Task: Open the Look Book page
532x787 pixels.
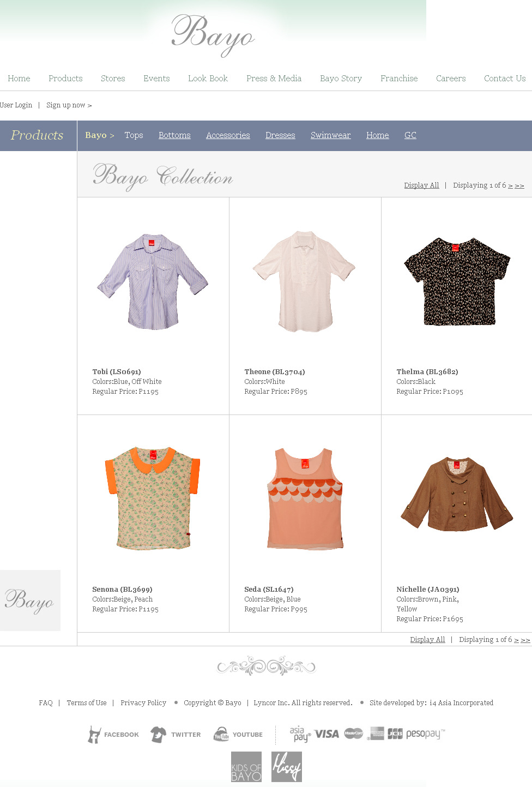Action: [x=208, y=79]
